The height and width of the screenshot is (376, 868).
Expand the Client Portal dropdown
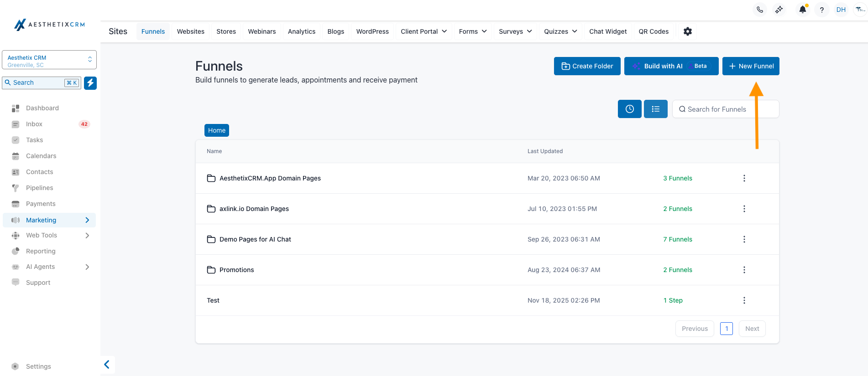coord(424,31)
